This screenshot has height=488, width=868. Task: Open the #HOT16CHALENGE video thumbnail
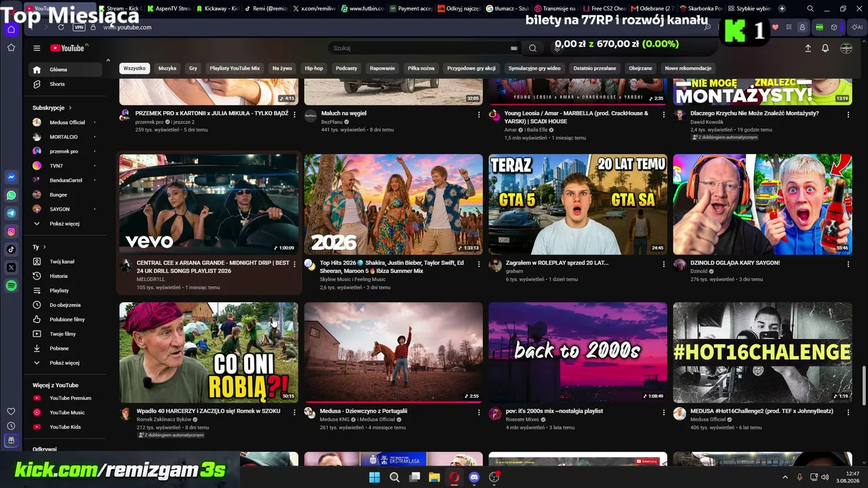tap(762, 352)
